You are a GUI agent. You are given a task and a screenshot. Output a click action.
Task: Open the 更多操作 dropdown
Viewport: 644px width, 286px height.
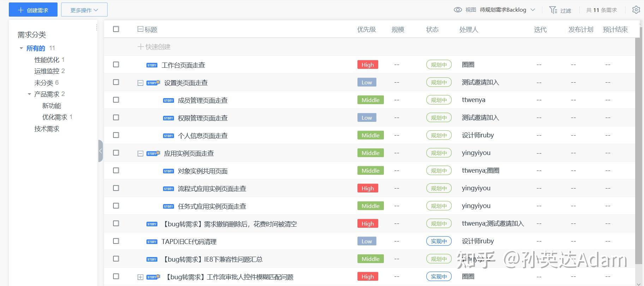(x=84, y=10)
